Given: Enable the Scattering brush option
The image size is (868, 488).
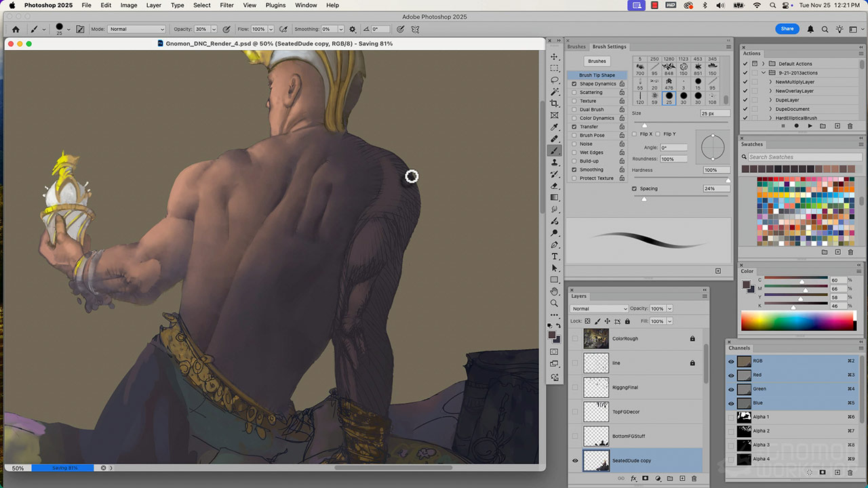Looking at the screenshot, I should click(574, 92).
